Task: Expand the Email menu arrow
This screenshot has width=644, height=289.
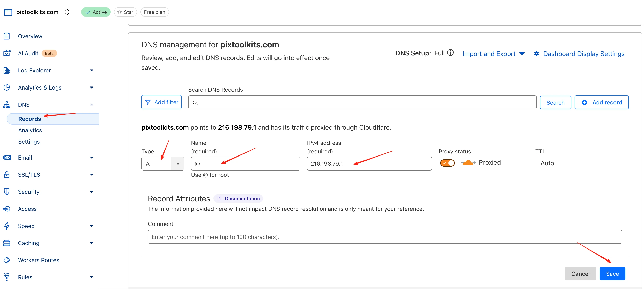Action: [92, 158]
